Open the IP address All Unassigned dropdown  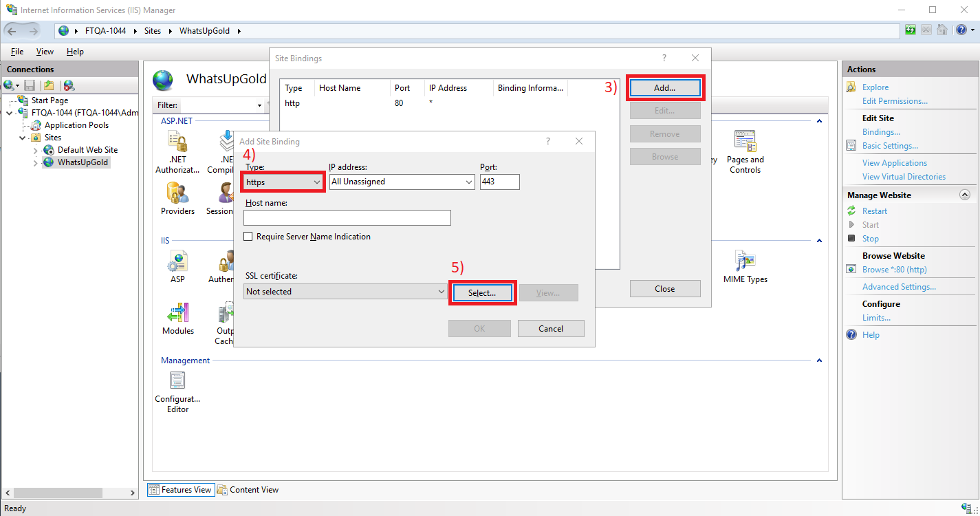[x=402, y=182]
